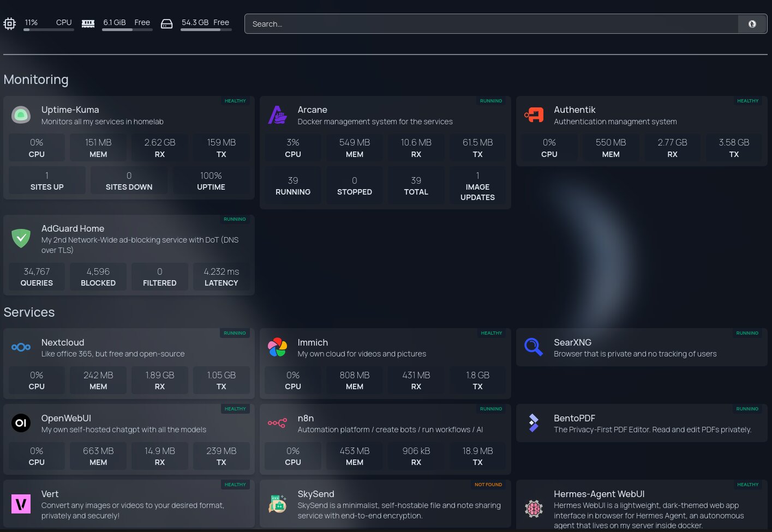Image resolution: width=772 pixels, height=532 pixels.
Task: Focus the Search input field
Action: coord(492,24)
